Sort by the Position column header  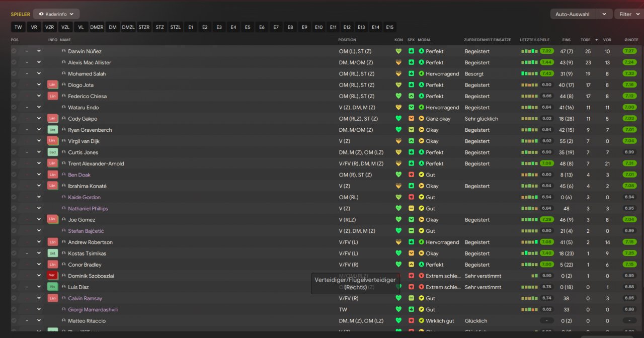[347, 40]
